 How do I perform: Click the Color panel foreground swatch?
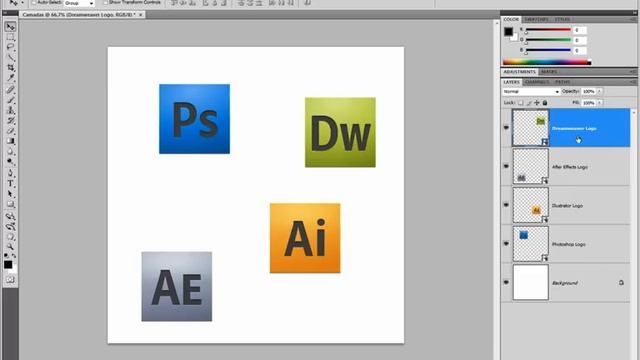[508, 31]
